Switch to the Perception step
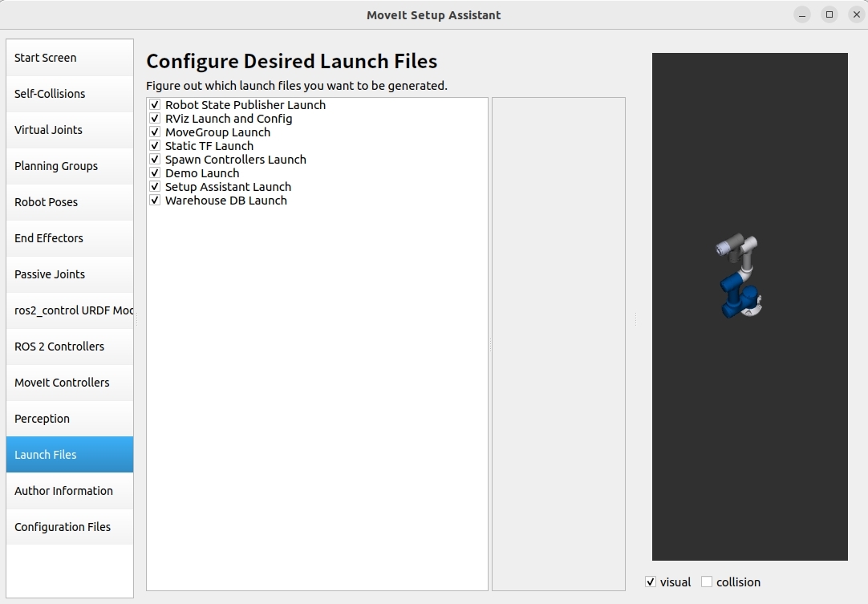The height and width of the screenshot is (604, 868). pyautogui.click(x=70, y=419)
